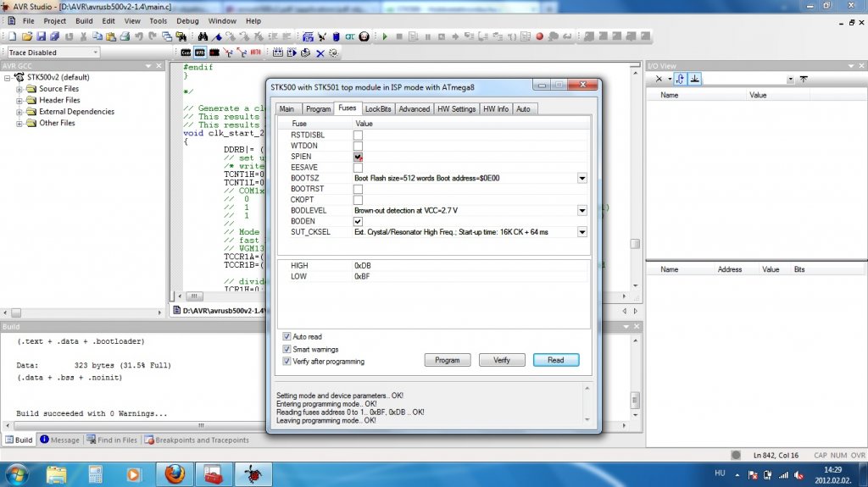Screen dimensions: 868x487
Task: Toggle the CKOPT fuse checkbox
Action: pyautogui.click(x=359, y=200)
